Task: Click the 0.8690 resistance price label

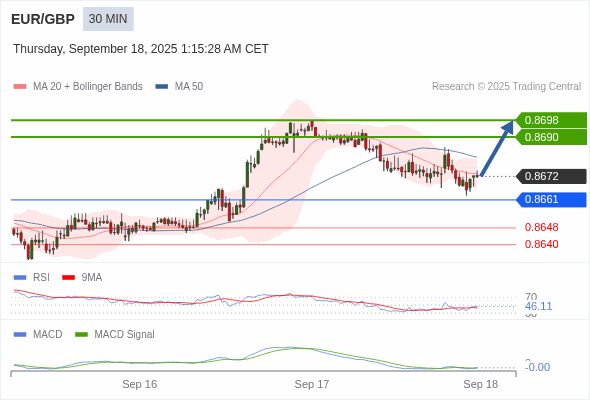Action: [551, 137]
